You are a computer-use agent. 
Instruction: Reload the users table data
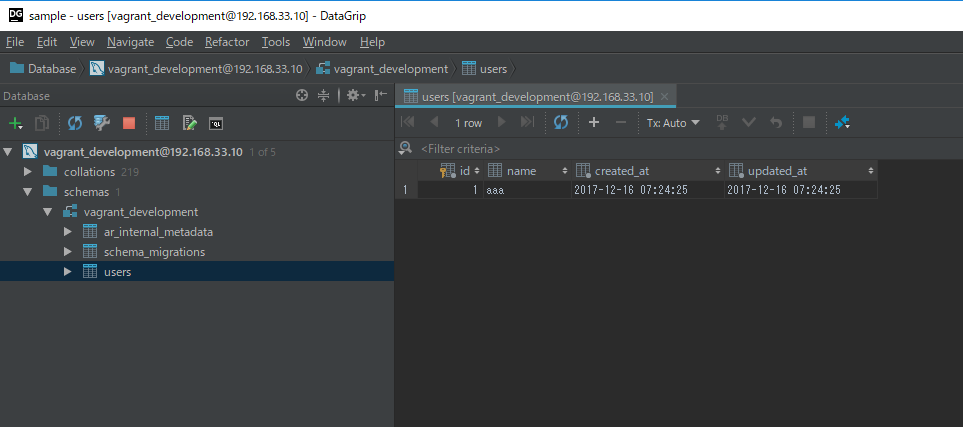coord(561,122)
